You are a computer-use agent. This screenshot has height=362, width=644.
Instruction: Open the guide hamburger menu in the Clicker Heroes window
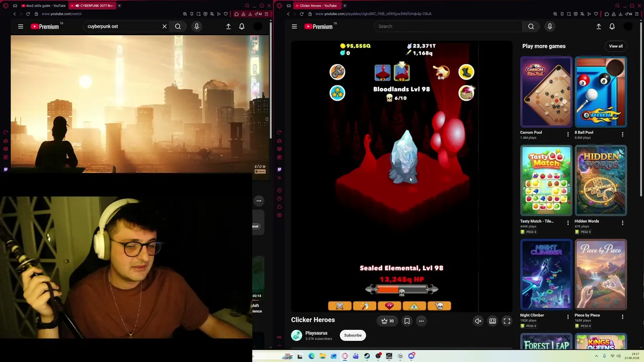click(294, 26)
